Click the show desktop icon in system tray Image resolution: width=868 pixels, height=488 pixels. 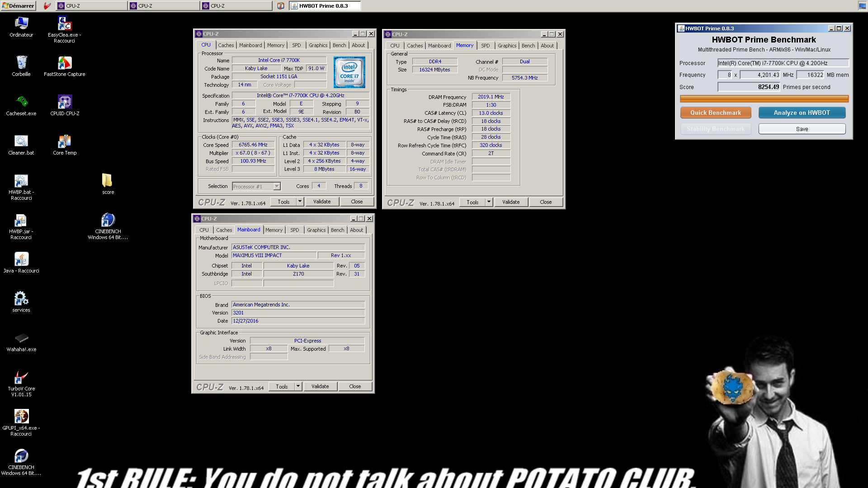coord(862,6)
